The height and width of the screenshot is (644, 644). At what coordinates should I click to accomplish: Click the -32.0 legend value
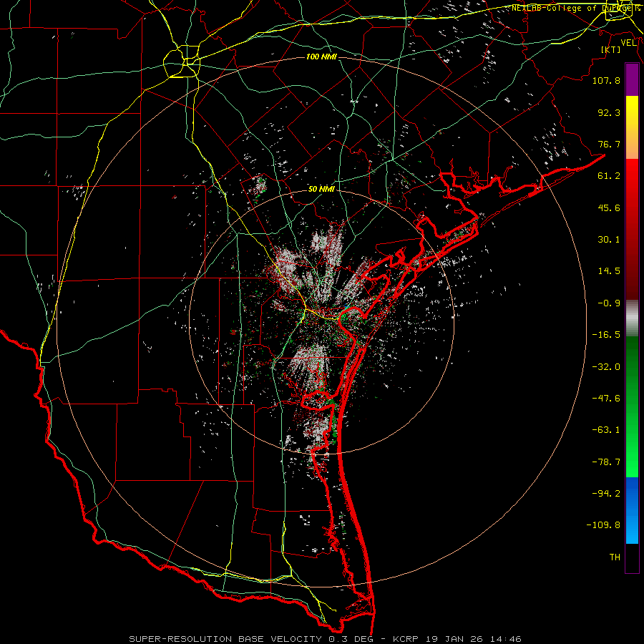pyautogui.click(x=606, y=367)
